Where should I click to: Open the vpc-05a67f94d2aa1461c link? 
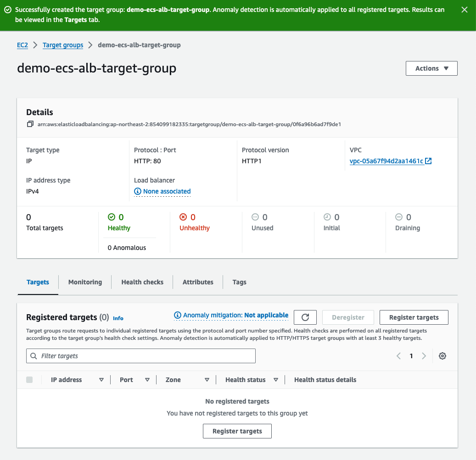(386, 161)
